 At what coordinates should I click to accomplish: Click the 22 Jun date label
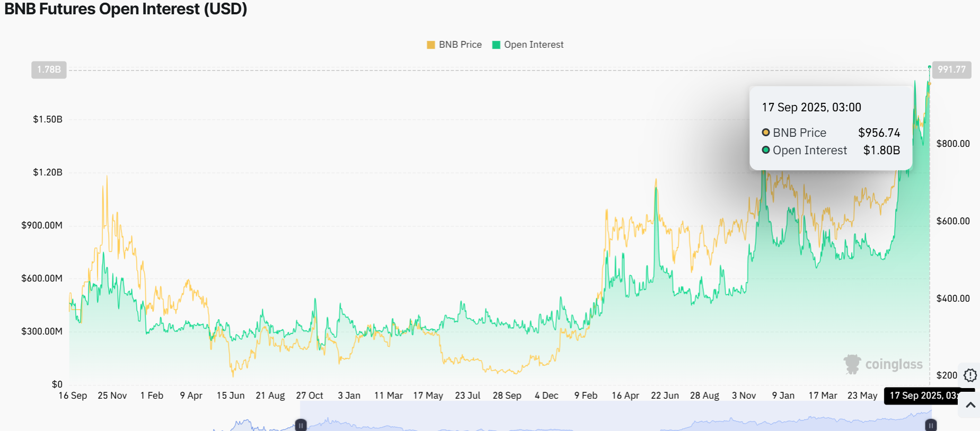pyautogui.click(x=665, y=395)
